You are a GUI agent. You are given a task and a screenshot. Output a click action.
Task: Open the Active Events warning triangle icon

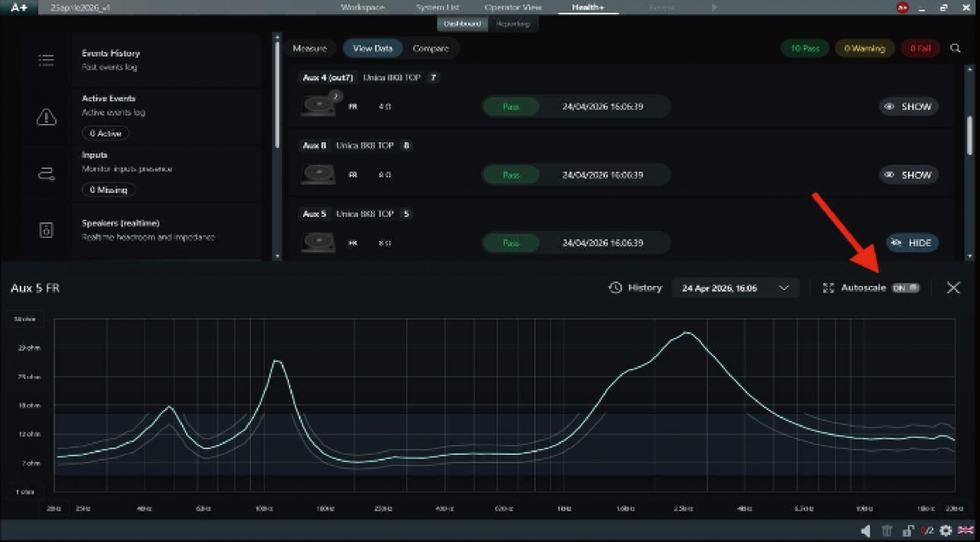(x=46, y=117)
